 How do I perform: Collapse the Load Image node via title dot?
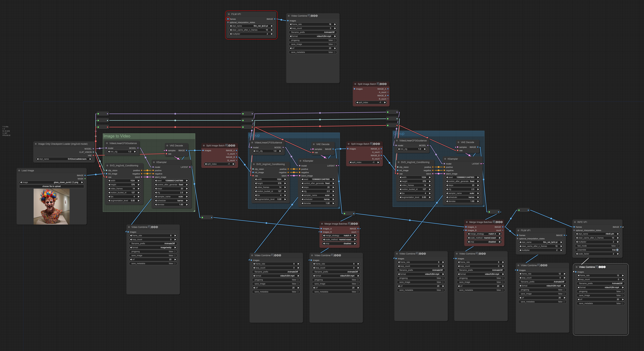pyautogui.click(x=19, y=171)
